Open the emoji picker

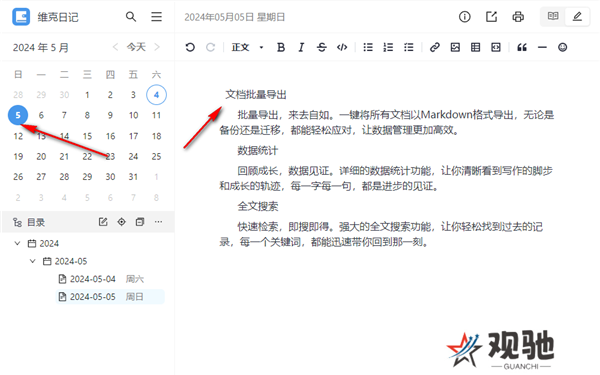562,47
